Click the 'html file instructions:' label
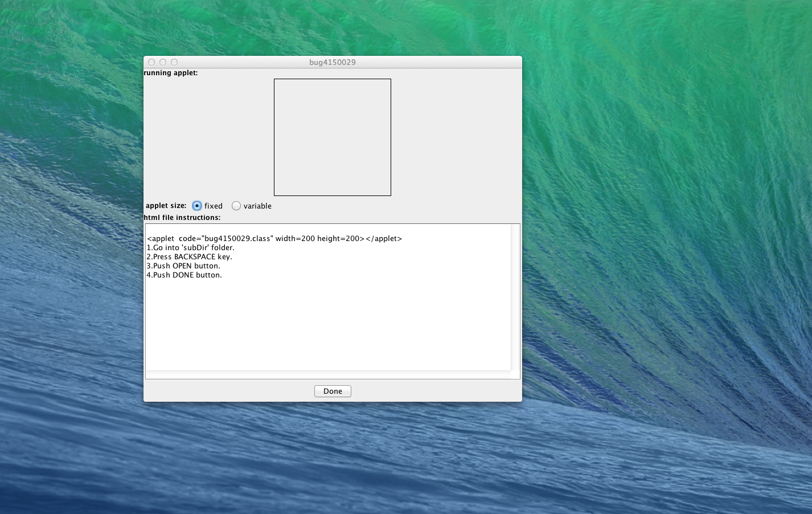The image size is (812, 514). click(182, 218)
